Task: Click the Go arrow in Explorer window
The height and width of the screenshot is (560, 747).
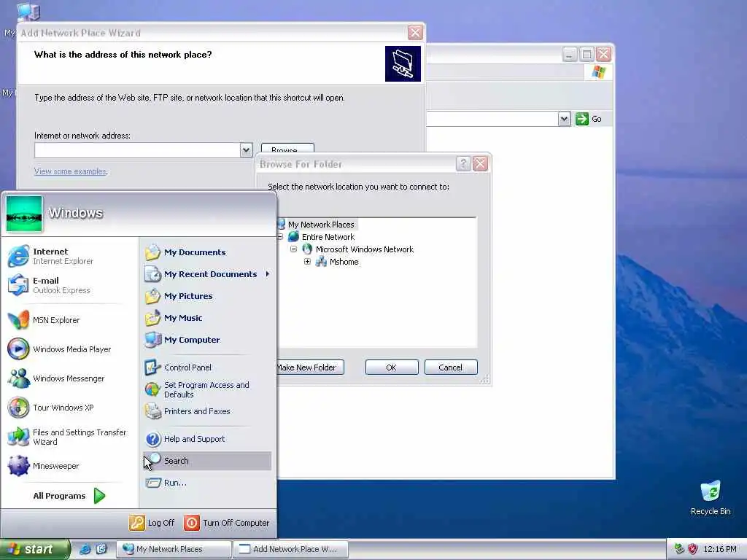Action: (581, 119)
